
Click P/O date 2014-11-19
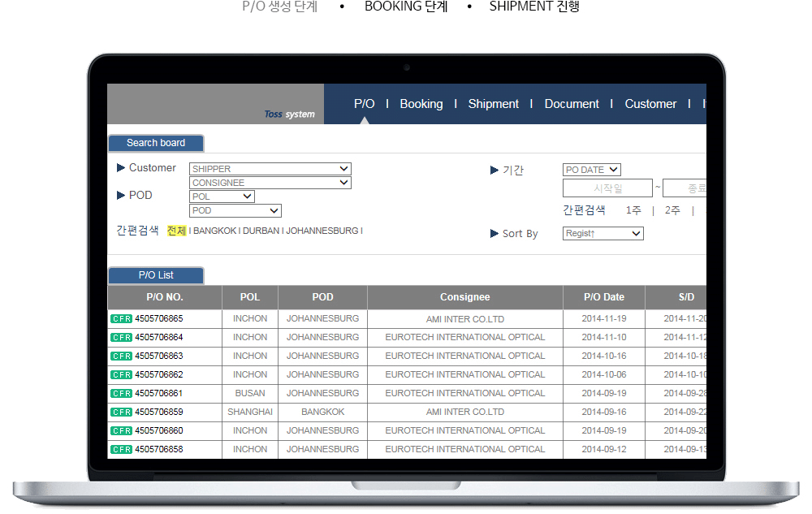pyautogui.click(x=604, y=319)
